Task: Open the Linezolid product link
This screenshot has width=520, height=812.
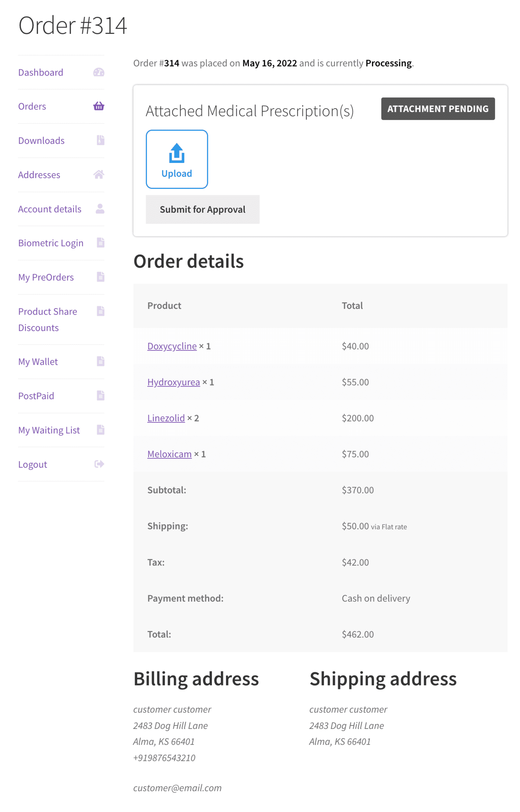Action: coord(166,418)
